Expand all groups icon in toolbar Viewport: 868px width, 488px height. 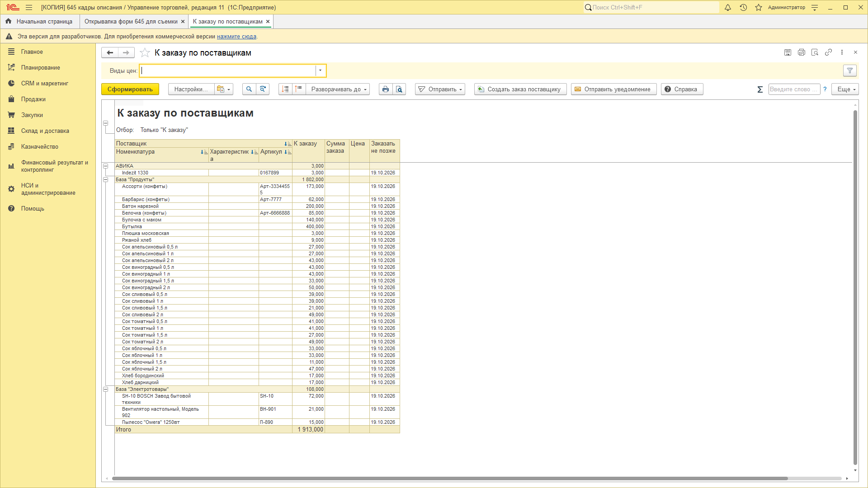coord(285,89)
